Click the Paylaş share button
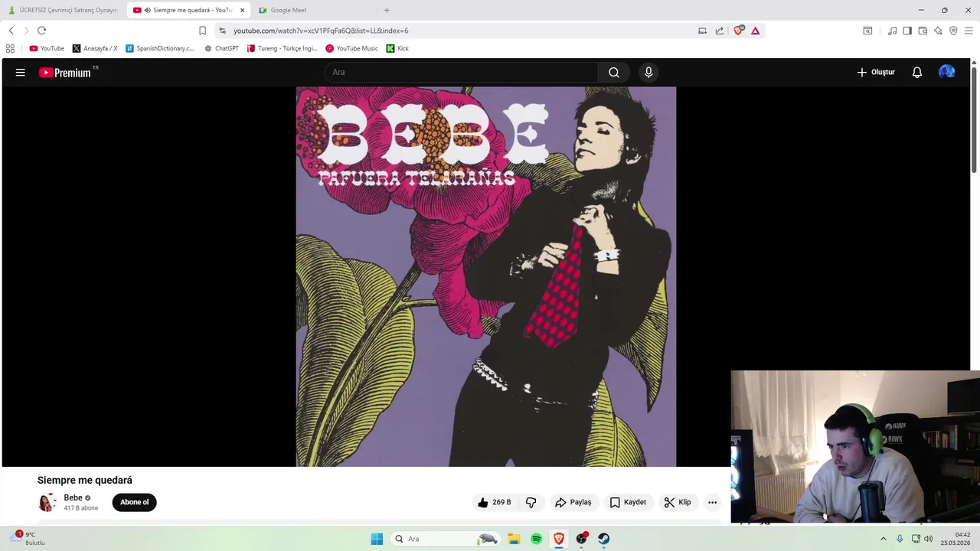 [573, 502]
